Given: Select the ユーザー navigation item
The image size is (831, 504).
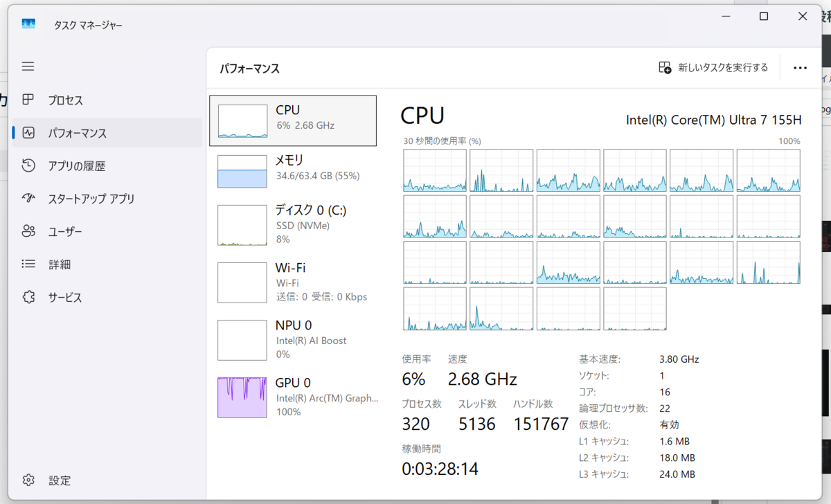Looking at the screenshot, I should [107, 231].
